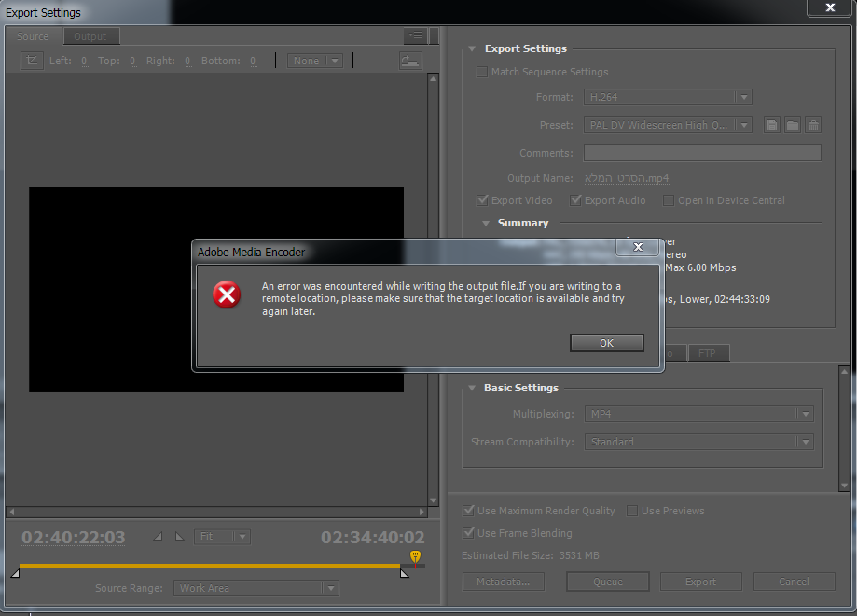The width and height of the screenshot is (857, 616).
Task: Click the output aspect correction icon in the crop bar
Action: (x=410, y=61)
